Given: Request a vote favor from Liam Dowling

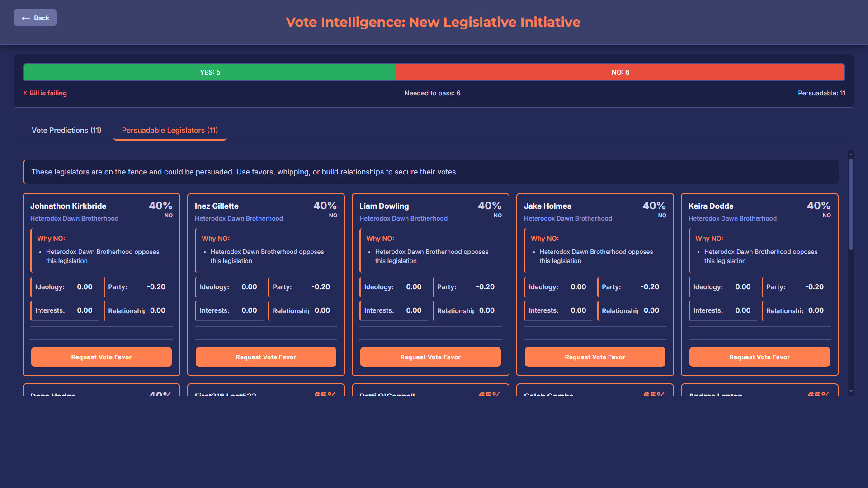Looking at the screenshot, I should click(x=430, y=357).
